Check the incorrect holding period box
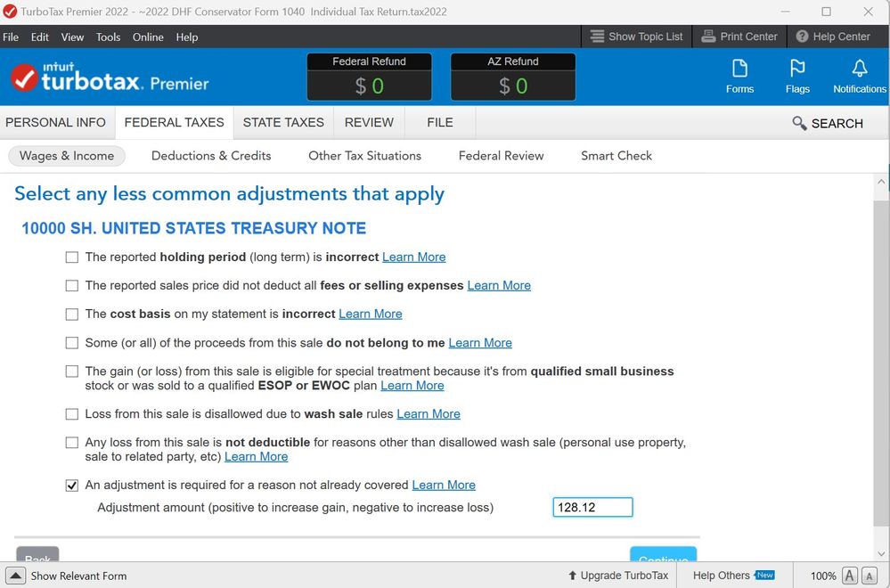 point(72,257)
